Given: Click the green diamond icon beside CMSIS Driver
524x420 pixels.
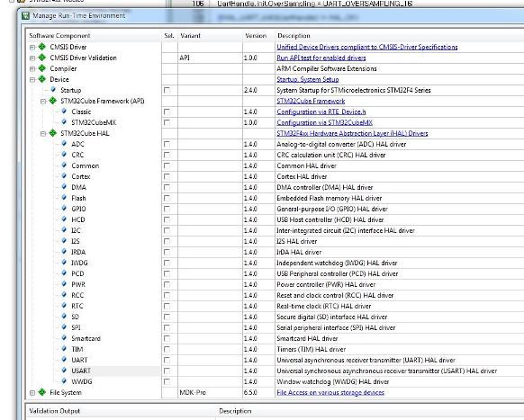Looking at the screenshot, I should (x=41, y=47).
